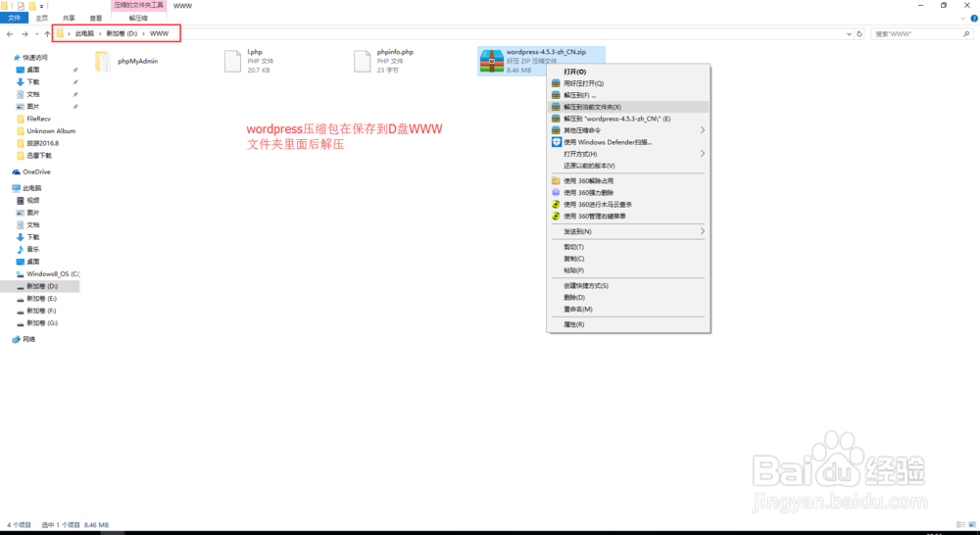Choose 用好压打开(Q) in the context menu
The height and width of the screenshot is (535, 980).
pyautogui.click(x=628, y=83)
